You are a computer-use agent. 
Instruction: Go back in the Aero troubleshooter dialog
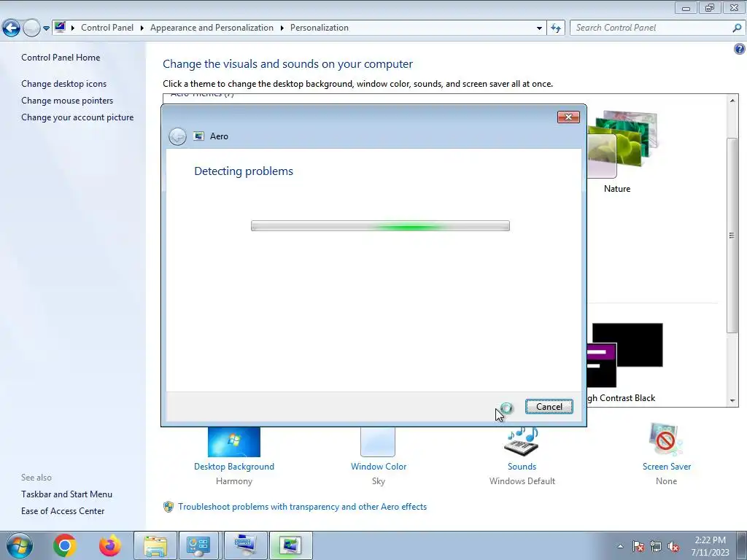coord(178,136)
